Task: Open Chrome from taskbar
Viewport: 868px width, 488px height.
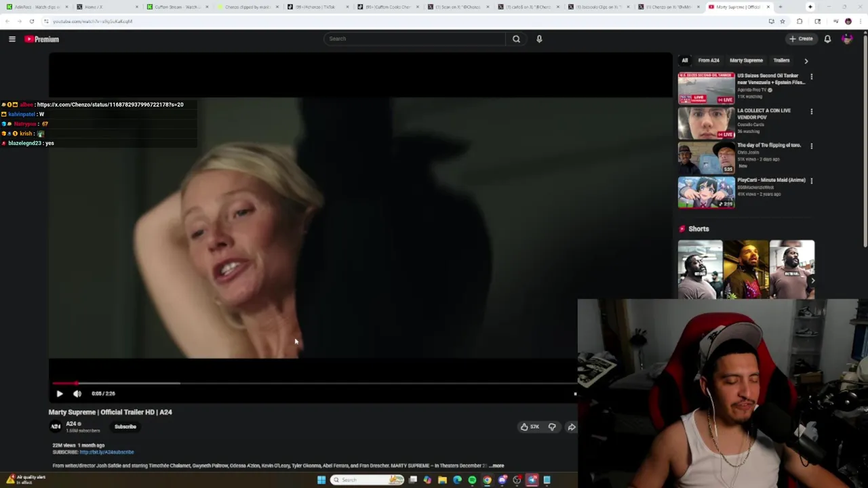Action: click(487, 480)
